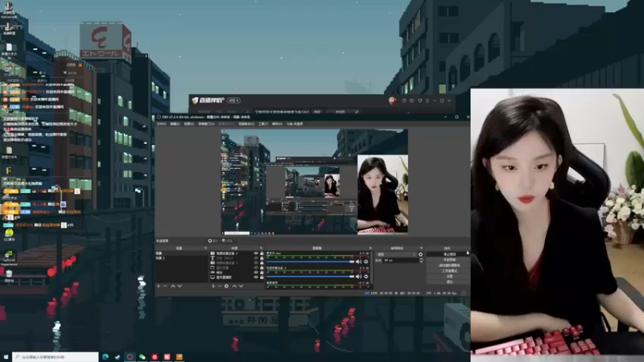The height and width of the screenshot is (362, 644).
Task: Click the Stop Streaming button in Controls
Action: click(x=448, y=254)
